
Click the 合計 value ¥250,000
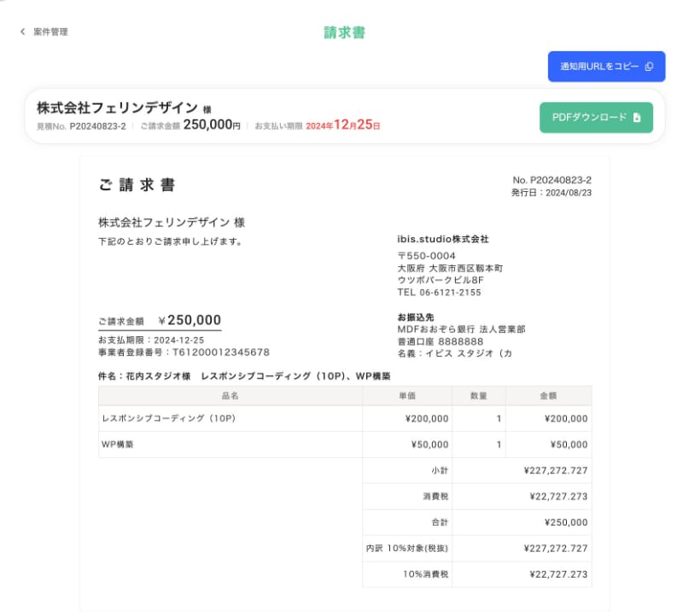coord(566,522)
